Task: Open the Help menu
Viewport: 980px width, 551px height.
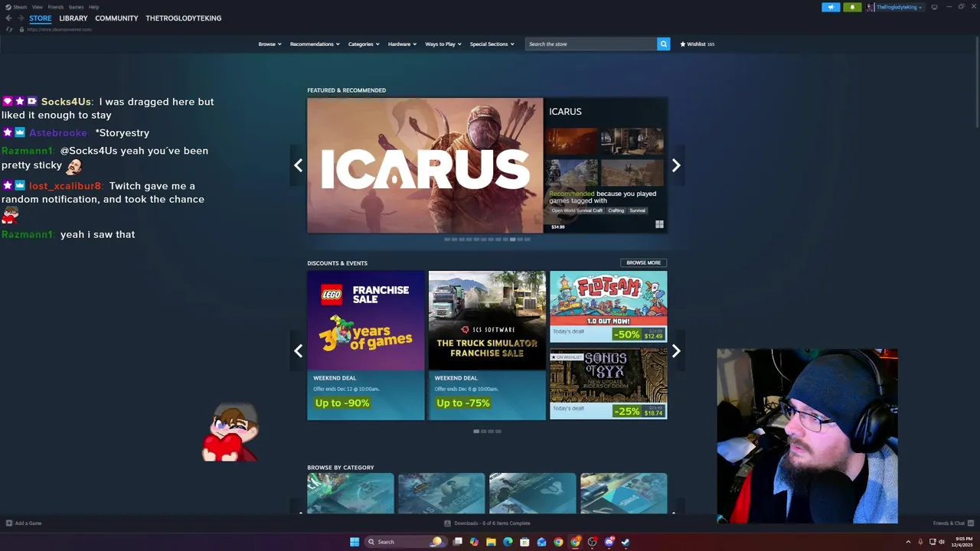Action: (x=93, y=7)
